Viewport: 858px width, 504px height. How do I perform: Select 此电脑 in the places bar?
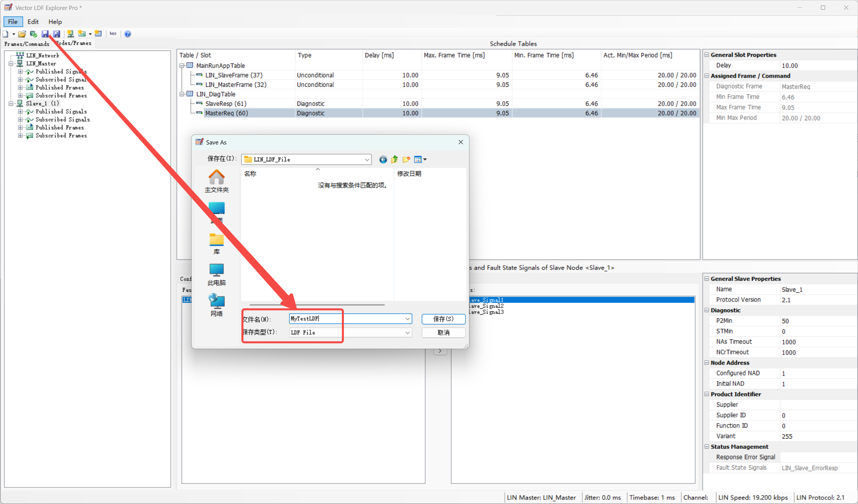pyautogui.click(x=216, y=274)
